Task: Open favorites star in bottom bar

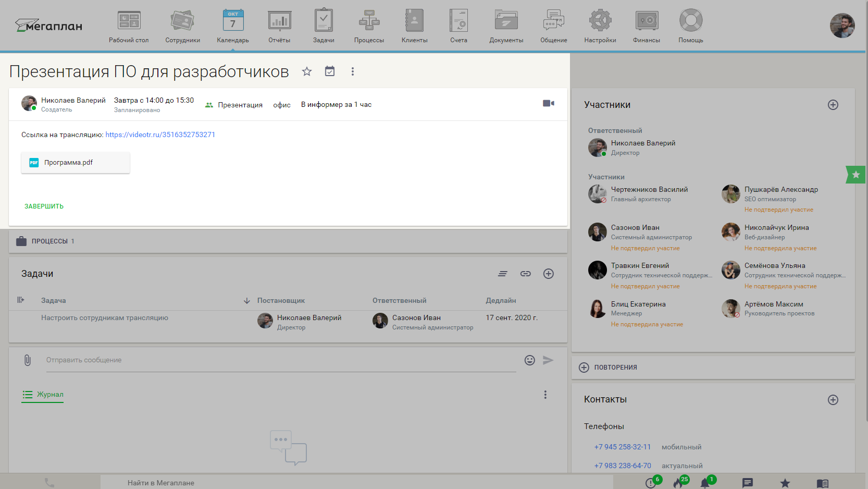Action: pos(785,483)
